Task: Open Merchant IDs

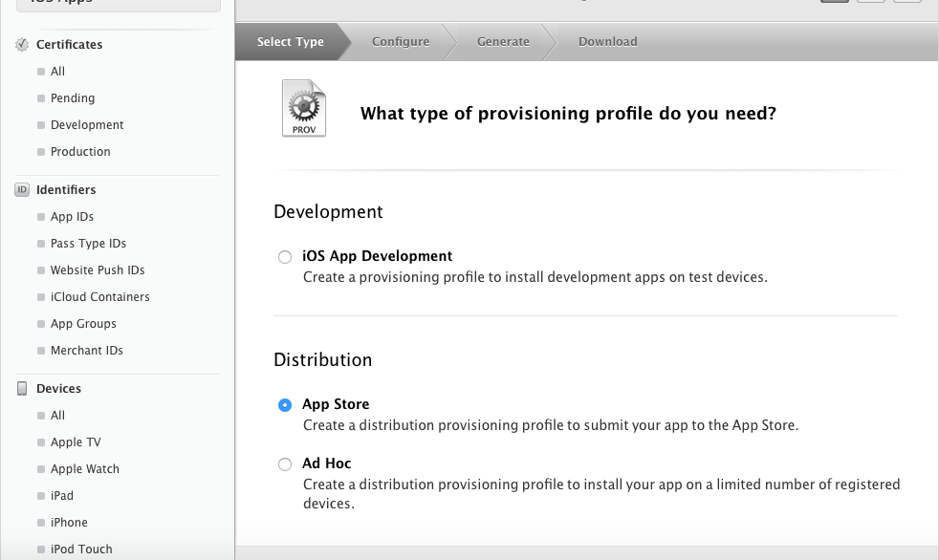Action: coord(87,351)
